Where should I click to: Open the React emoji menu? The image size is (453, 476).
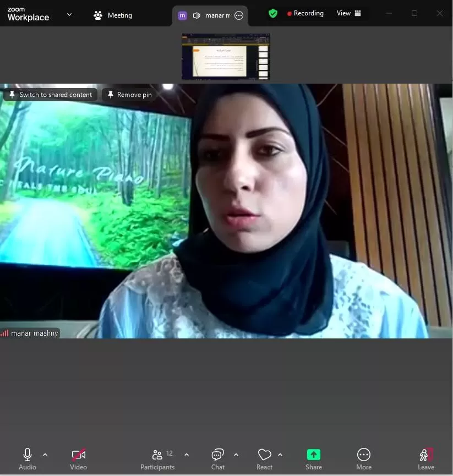point(265,459)
